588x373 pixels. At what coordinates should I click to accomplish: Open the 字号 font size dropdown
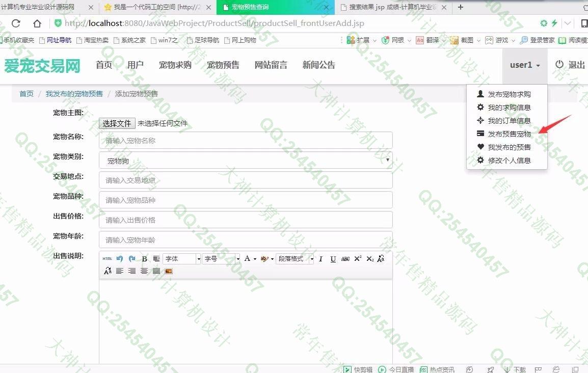pos(221,259)
